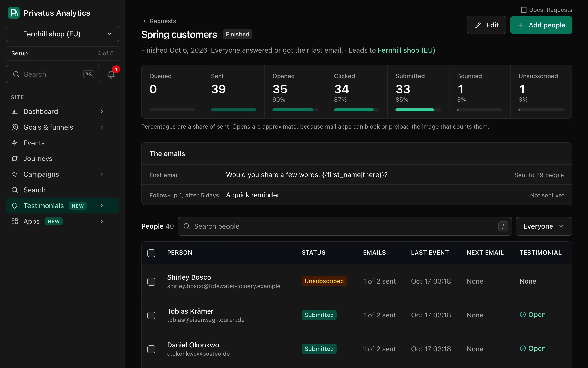This screenshot has height=368, width=588.
Task: Focus the sidebar Search box with ⌘K
Action: point(53,74)
